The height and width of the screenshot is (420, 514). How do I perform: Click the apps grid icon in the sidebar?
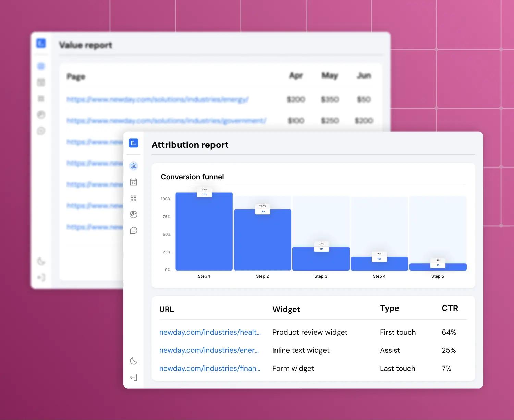pos(134,198)
